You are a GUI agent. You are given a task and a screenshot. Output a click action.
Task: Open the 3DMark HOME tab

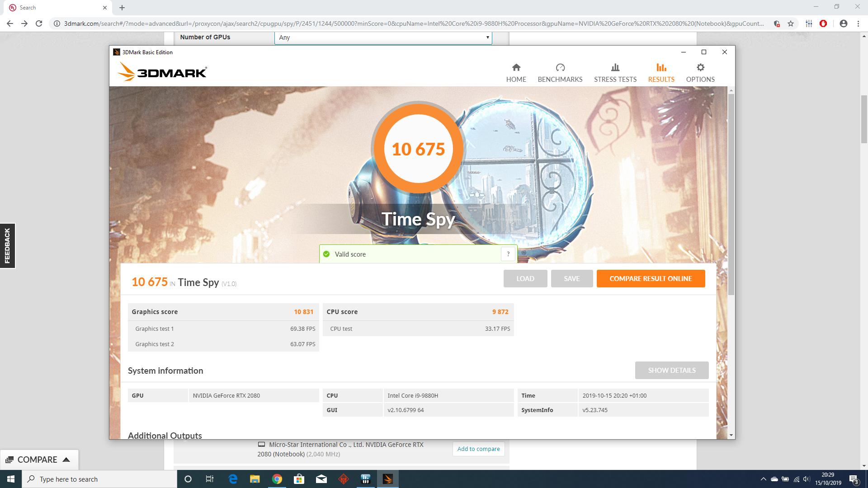click(516, 73)
